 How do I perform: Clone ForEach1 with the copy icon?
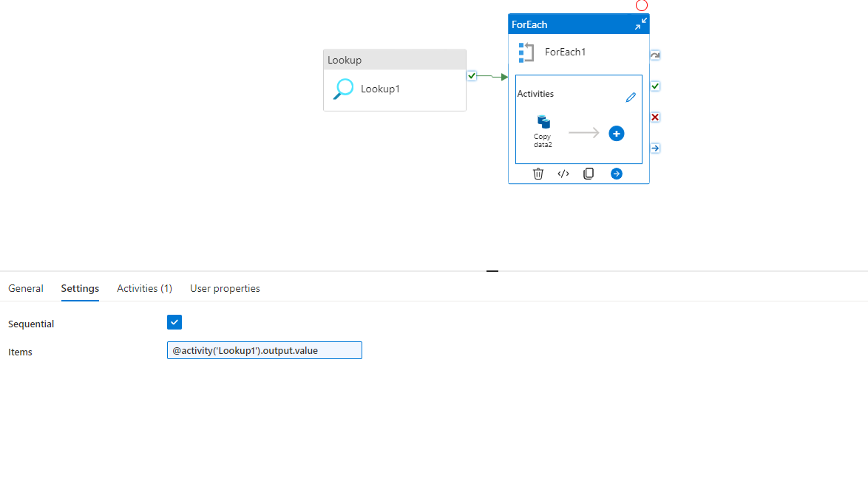pyautogui.click(x=589, y=174)
